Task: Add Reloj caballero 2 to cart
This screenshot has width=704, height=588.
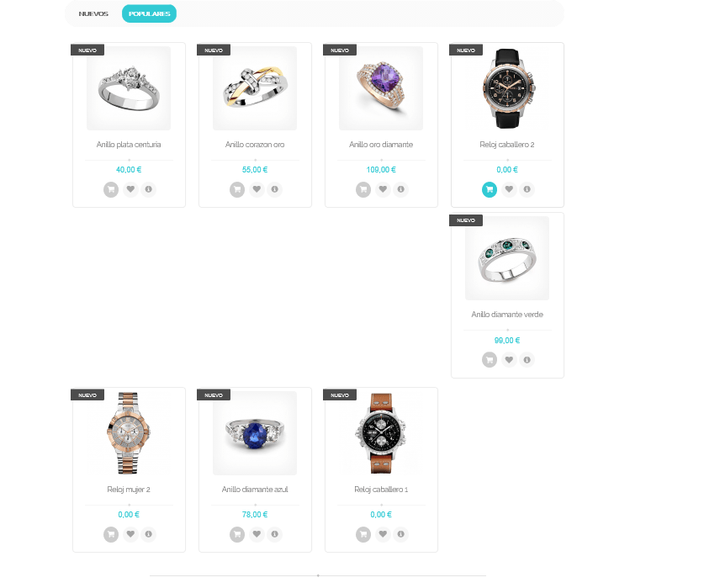Action: (x=490, y=189)
